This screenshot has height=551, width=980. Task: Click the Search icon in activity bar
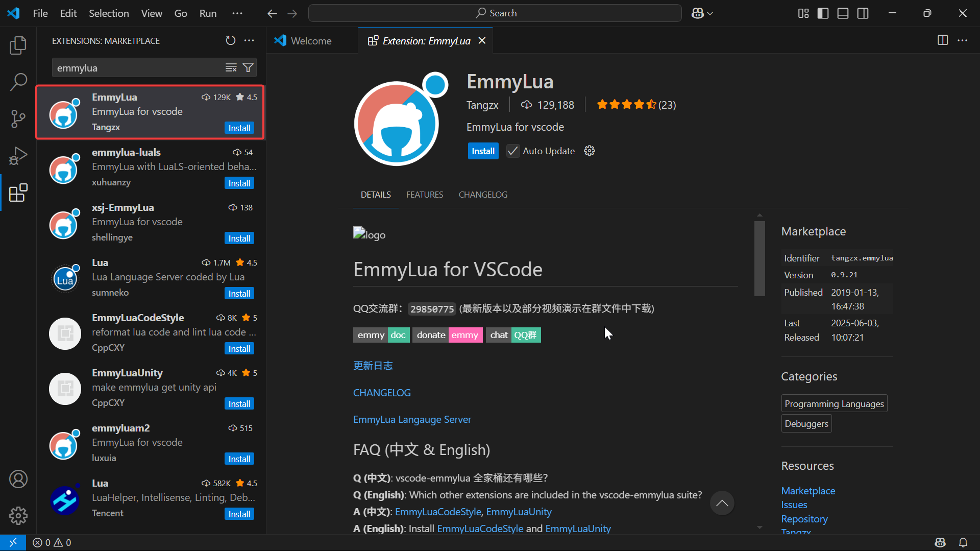[18, 82]
